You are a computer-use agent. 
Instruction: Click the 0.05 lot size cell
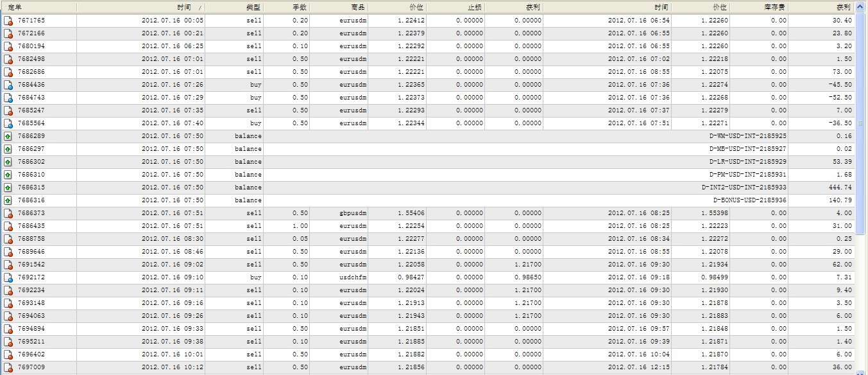(300, 239)
